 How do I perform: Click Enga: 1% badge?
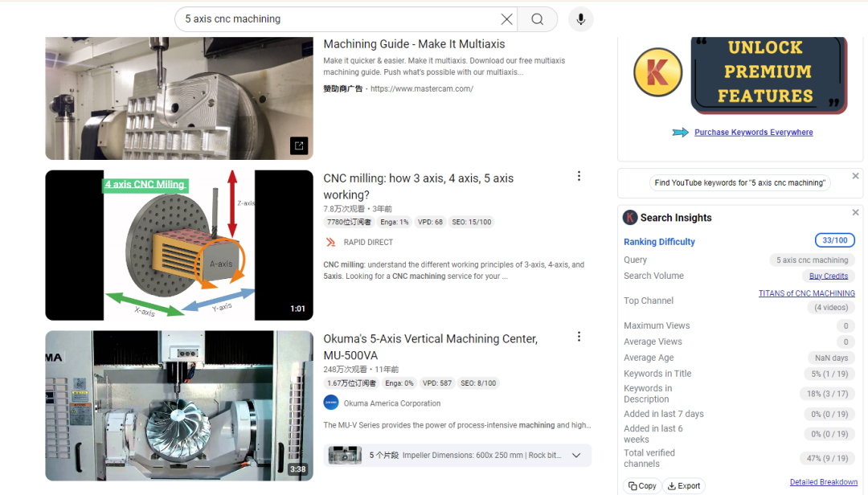[x=394, y=222]
